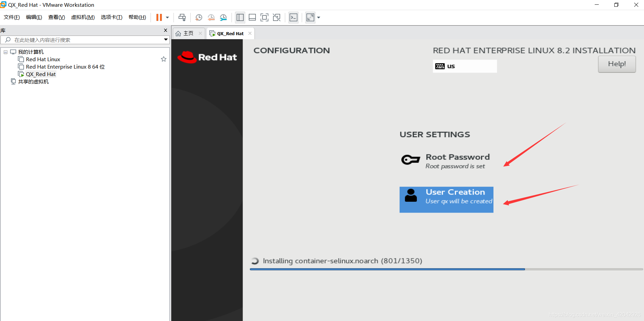The height and width of the screenshot is (321, 644).
Task: Click the library search input field
Action: click(x=81, y=40)
